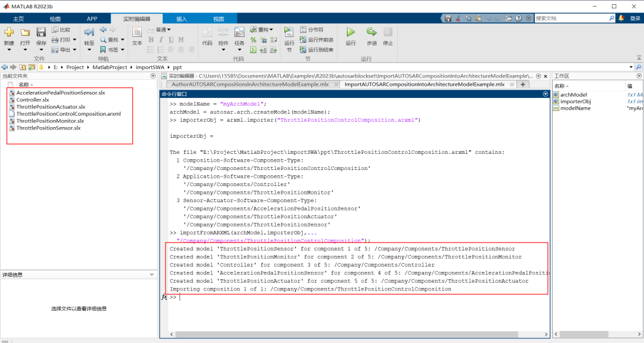The height and width of the screenshot is (343, 644).
Task: Click the Step (步进) icon
Action: [371, 33]
